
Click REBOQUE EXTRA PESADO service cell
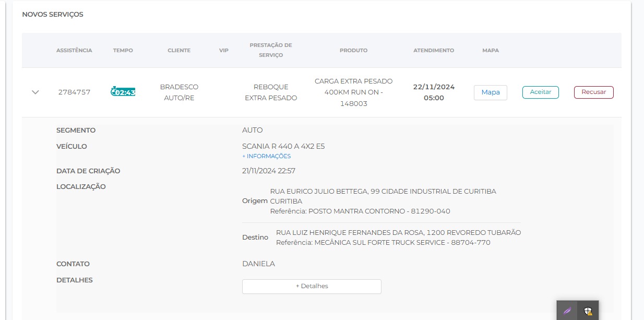pyautogui.click(x=271, y=92)
